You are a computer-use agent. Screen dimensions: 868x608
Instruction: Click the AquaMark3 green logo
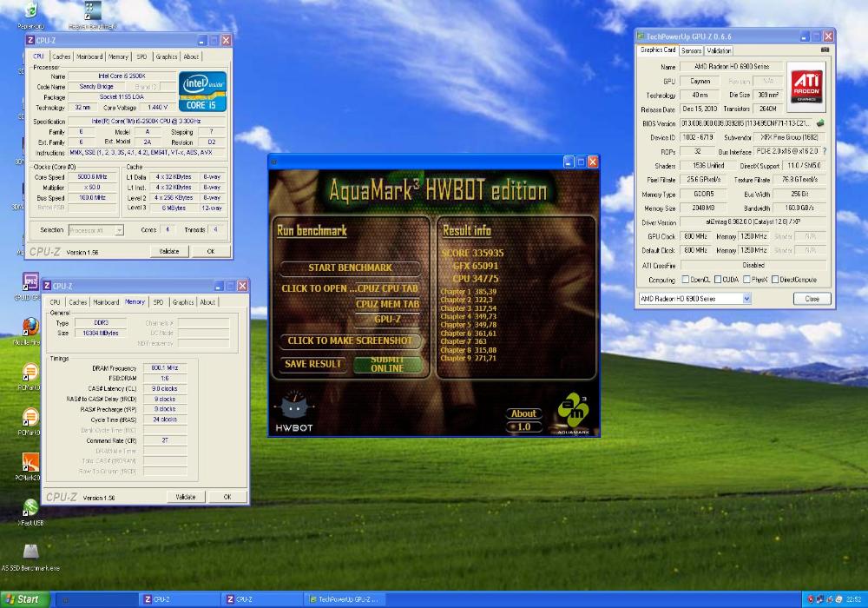pyautogui.click(x=573, y=413)
